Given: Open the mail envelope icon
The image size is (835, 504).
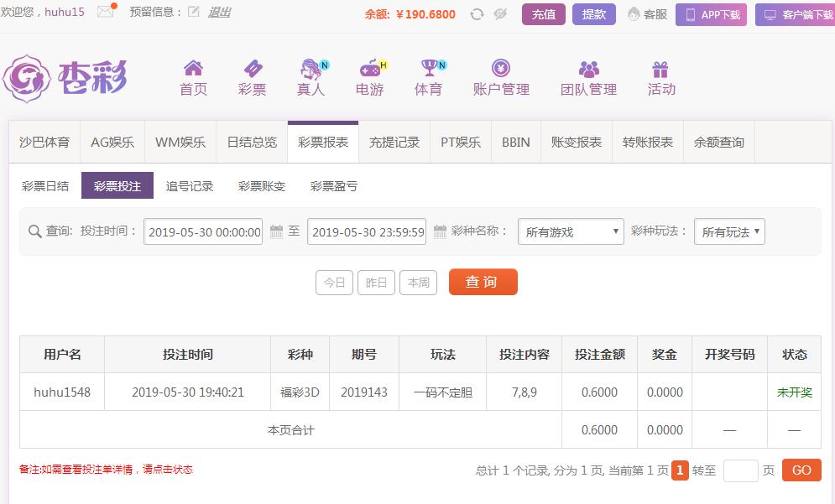Looking at the screenshot, I should 106,11.
